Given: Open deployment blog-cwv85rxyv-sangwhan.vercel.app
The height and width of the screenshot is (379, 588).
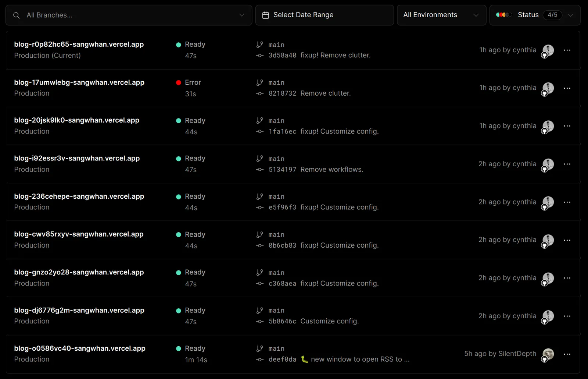Looking at the screenshot, I should pyautogui.click(x=79, y=234).
